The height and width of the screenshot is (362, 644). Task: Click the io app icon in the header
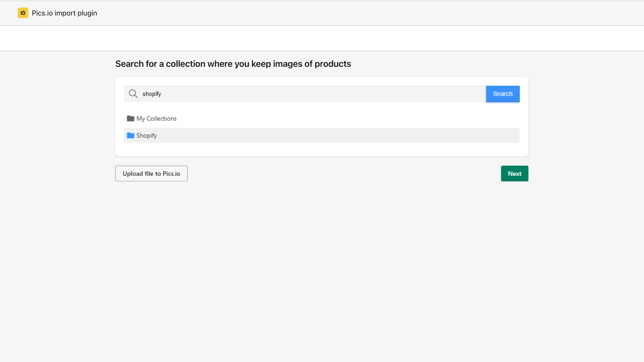23,12
